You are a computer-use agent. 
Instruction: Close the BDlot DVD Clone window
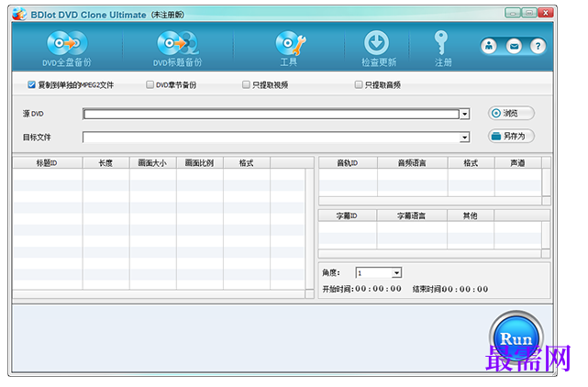(546, 13)
